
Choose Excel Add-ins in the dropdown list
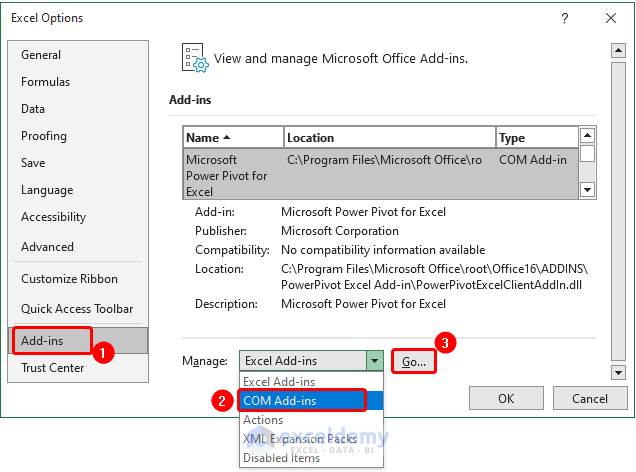pos(280,382)
